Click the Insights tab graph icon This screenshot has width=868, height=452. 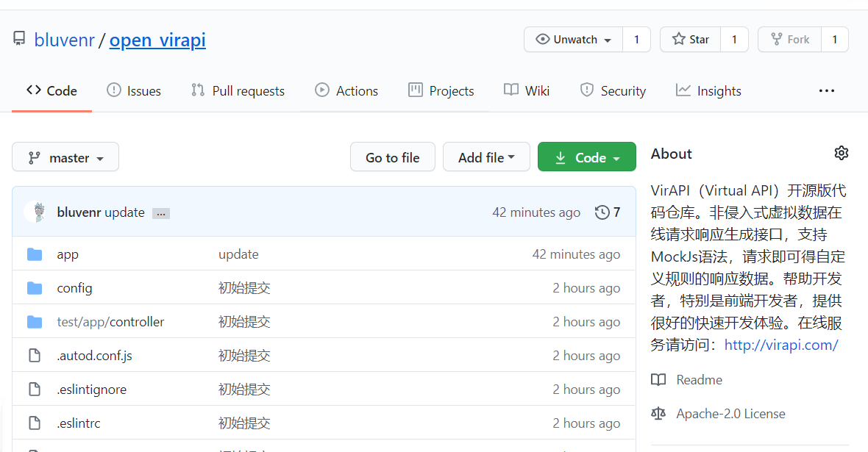point(683,90)
